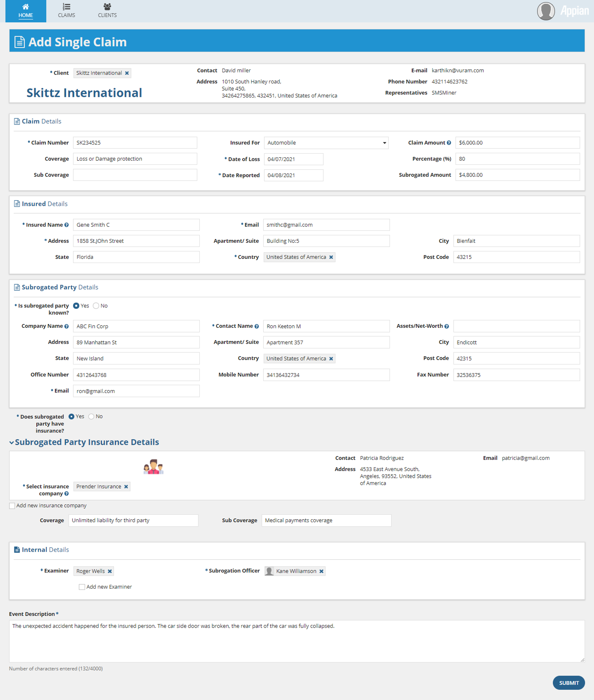Image resolution: width=594 pixels, height=700 pixels.
Task: Click the Fax Number field
Action: click(517, 375)
